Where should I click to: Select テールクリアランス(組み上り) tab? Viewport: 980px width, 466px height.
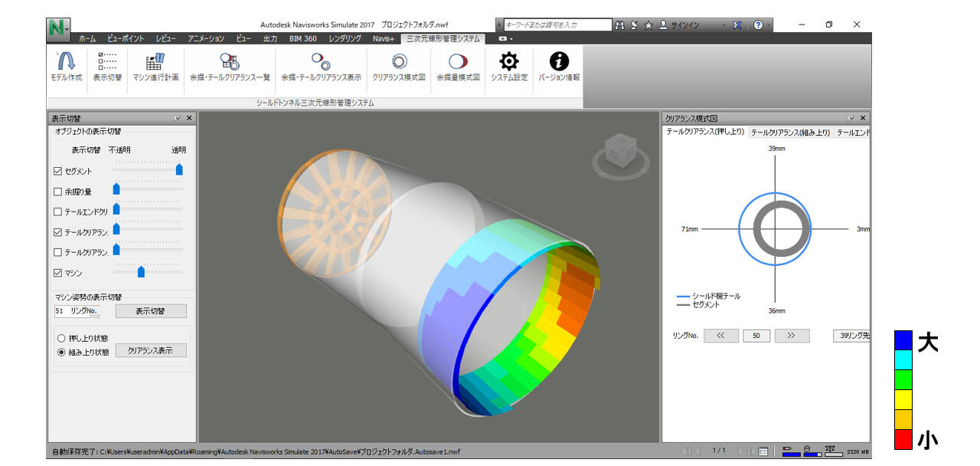pyautogui.click(x=790, y=133)
